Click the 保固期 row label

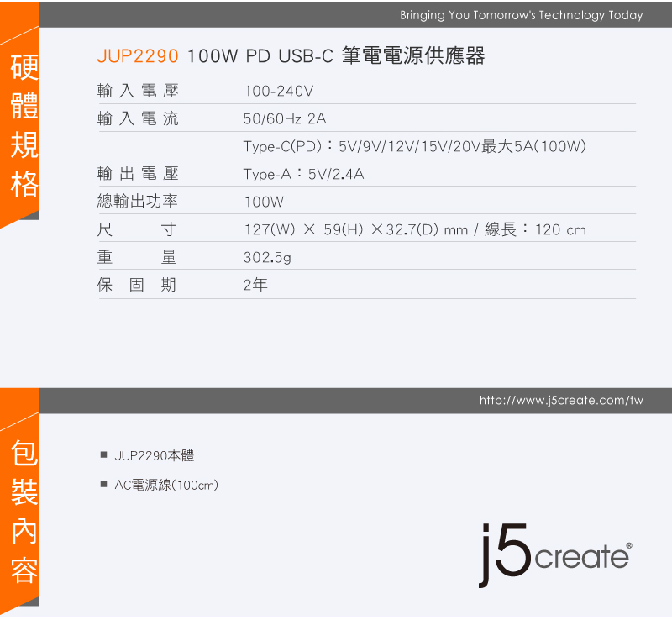pyautogui.click(x=137, y=285)
